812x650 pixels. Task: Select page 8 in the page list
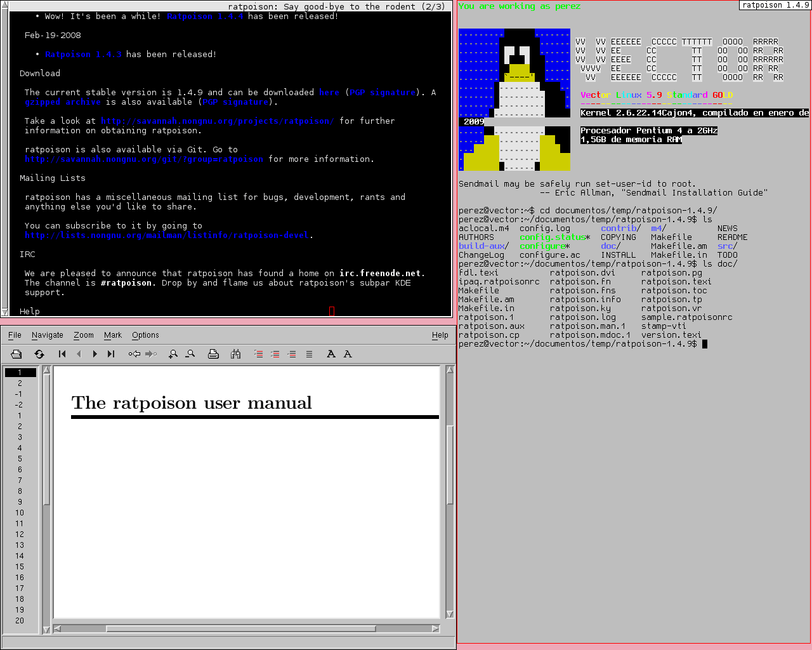coord(20,491)
